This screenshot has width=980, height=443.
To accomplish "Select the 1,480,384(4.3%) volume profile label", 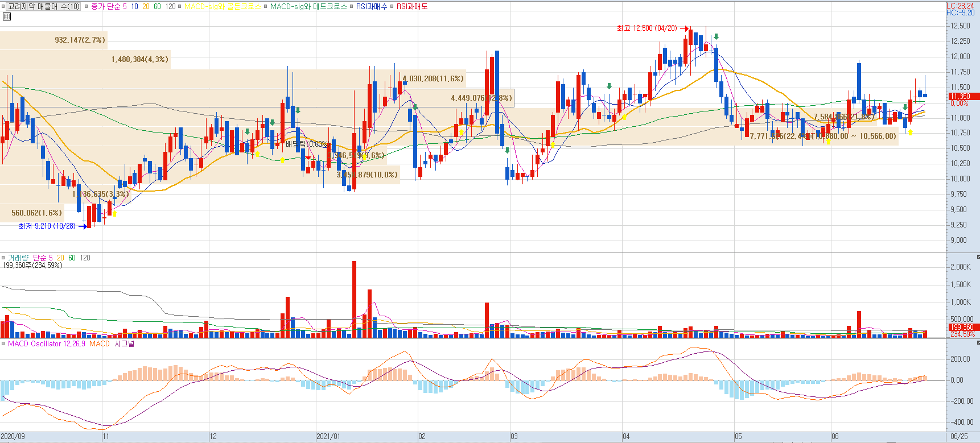I will 140,59.
